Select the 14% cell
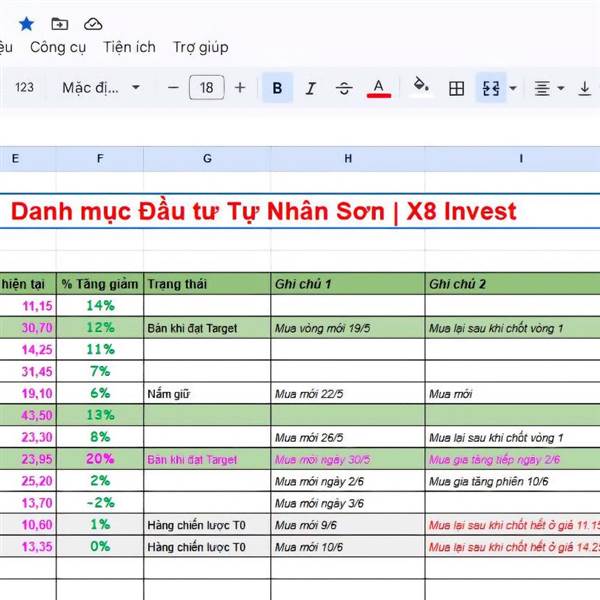The height and width of the screenshot is (600, 600). click(x=100, y=306)
